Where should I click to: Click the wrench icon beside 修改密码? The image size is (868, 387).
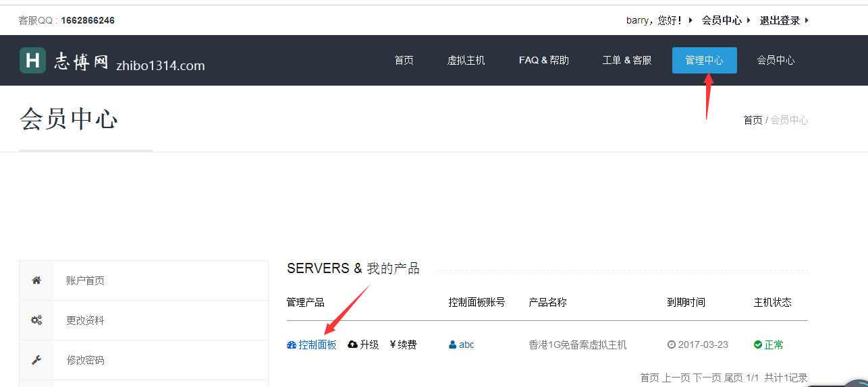[36, 360]
